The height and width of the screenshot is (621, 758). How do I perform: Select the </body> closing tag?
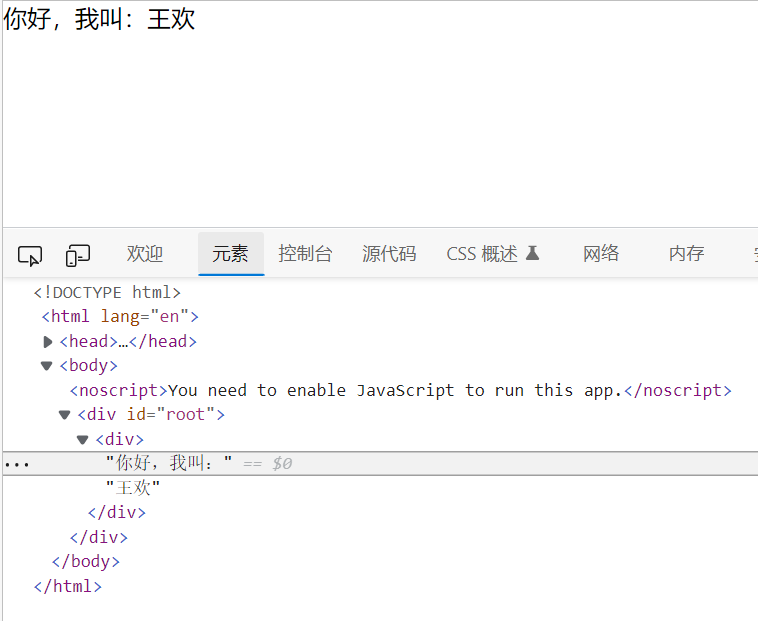[x=86, y=562]
